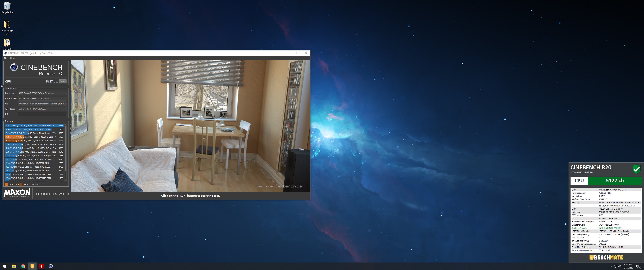Switch to Cinebench in the taskbar
The width and height of the screenshot is (644, 270).
51,266
